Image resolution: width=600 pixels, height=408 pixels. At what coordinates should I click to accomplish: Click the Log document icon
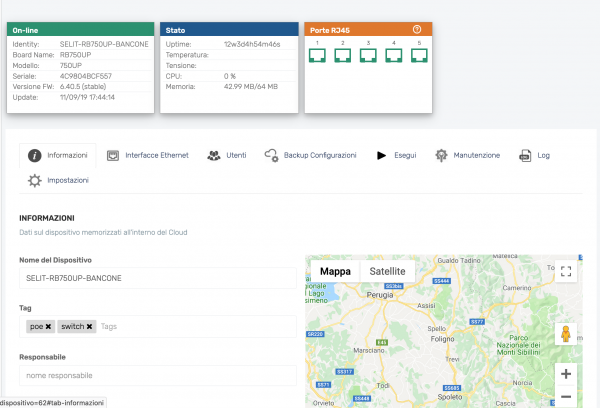[x=525, y=156]
